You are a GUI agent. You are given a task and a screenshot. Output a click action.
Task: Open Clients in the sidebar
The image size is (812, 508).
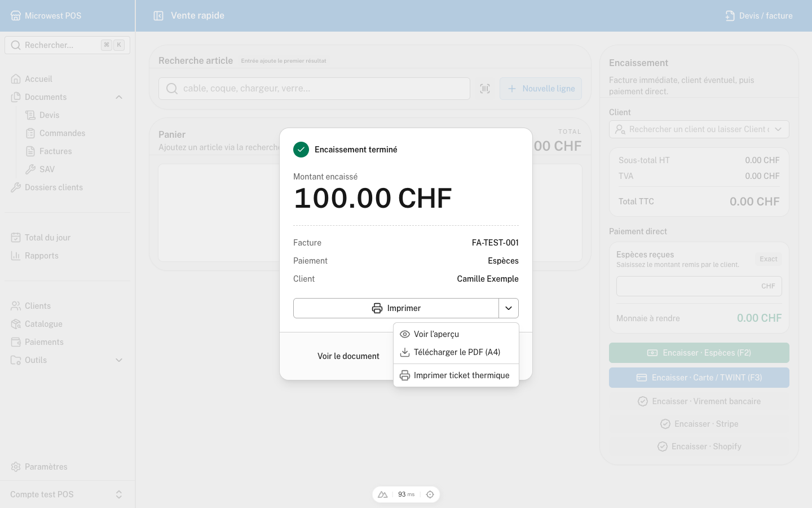(x=67, y=306)
